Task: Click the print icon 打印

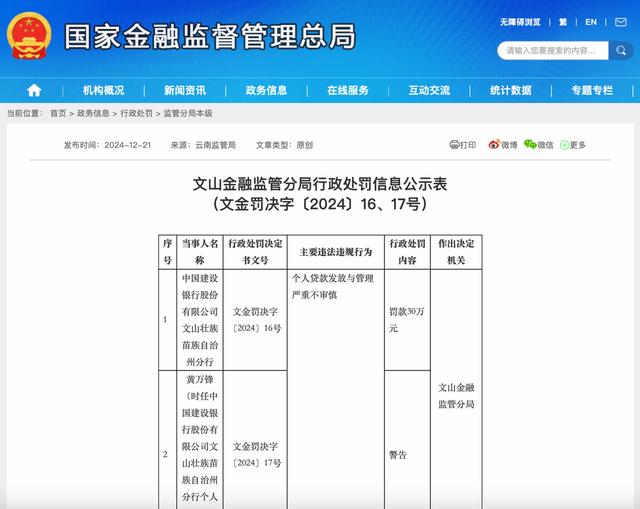Action: [x=462, y=144]
